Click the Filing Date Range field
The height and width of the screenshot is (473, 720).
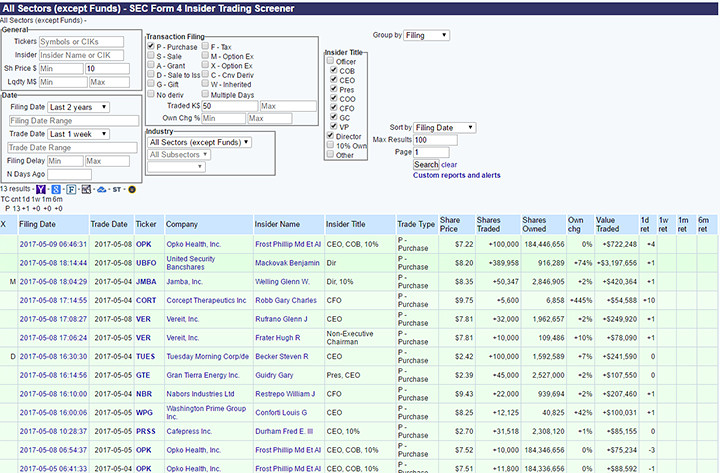point(74,121)
